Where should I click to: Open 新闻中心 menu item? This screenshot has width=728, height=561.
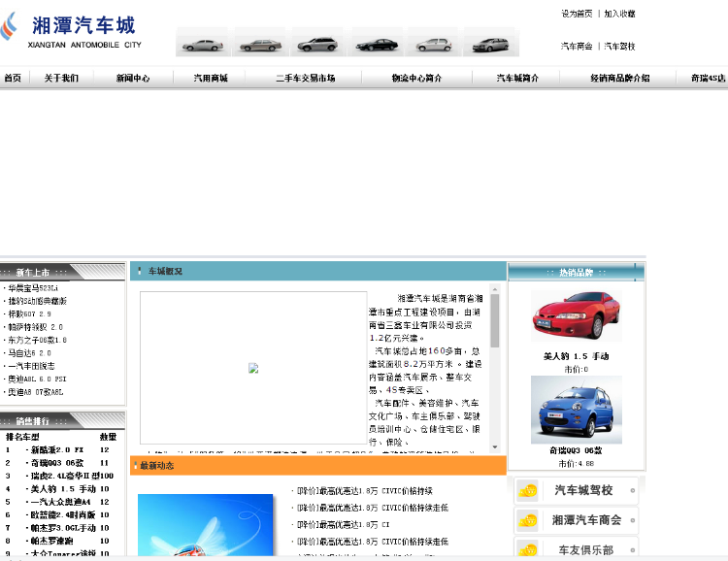click(133, 78)
